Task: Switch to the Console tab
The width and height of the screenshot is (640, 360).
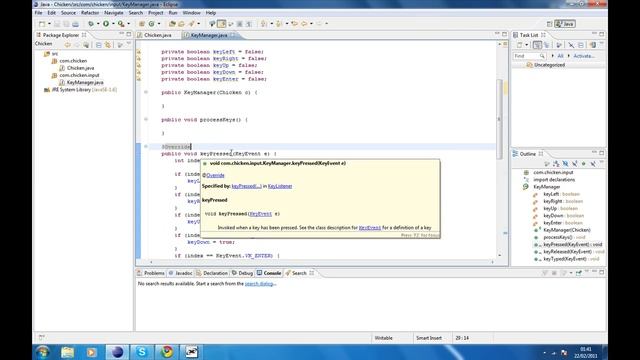Action: coord(269,273)
